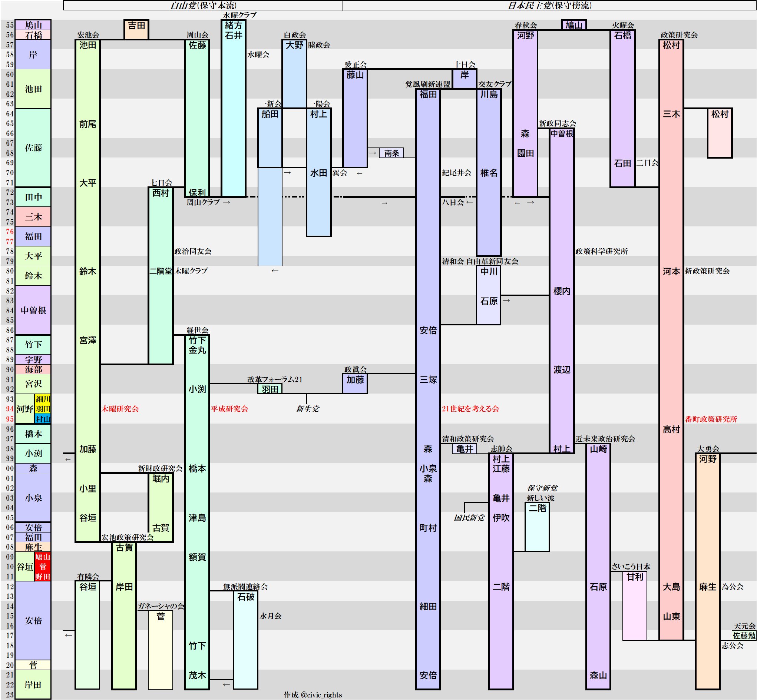Click the red 平成研究会 label
This screenshot has width=757, height=700.
[x=229, y=409]
